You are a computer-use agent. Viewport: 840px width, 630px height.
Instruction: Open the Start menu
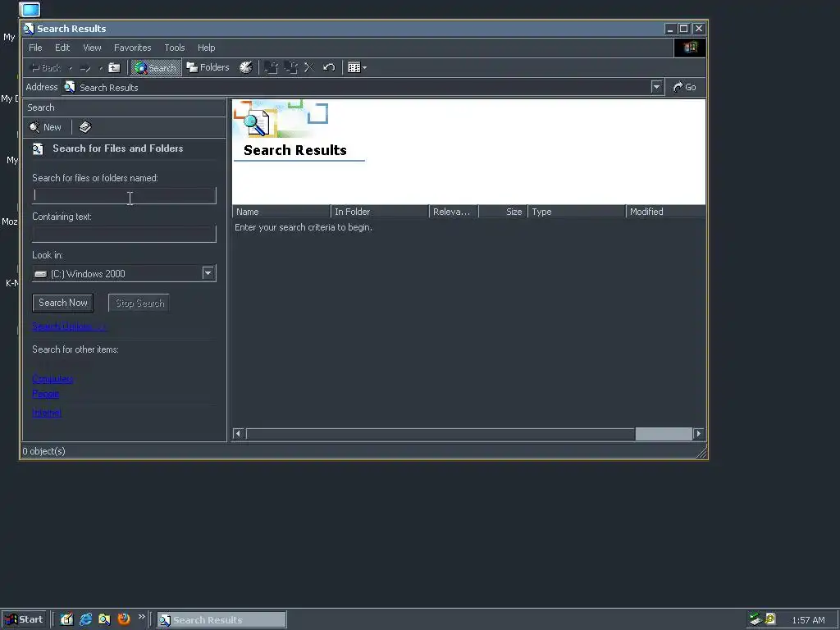pyautogui.click(x=24, y=620)
